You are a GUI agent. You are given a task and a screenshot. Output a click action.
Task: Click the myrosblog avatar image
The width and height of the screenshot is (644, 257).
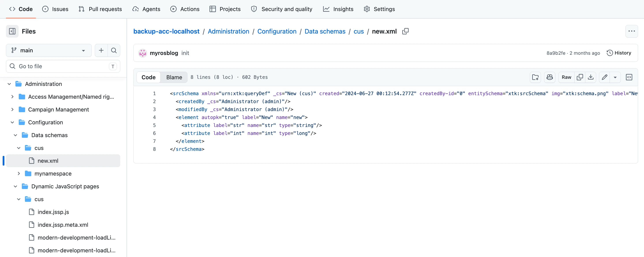(142, 53)
